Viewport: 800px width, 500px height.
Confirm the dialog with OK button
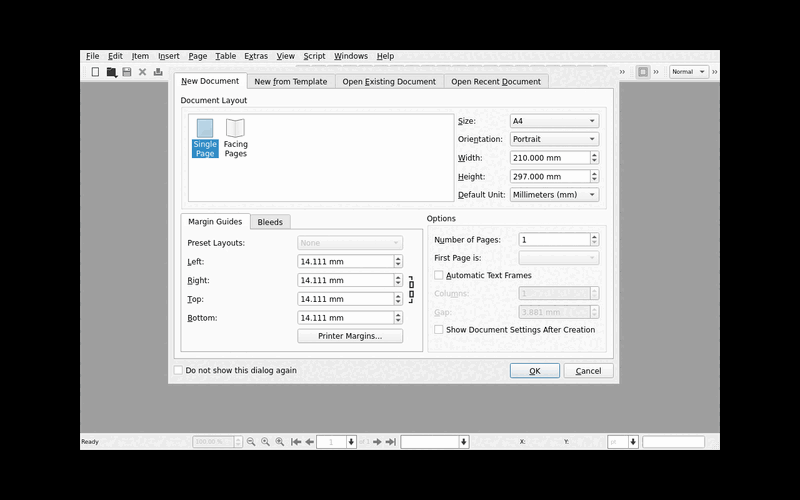[x=535, y=371]
